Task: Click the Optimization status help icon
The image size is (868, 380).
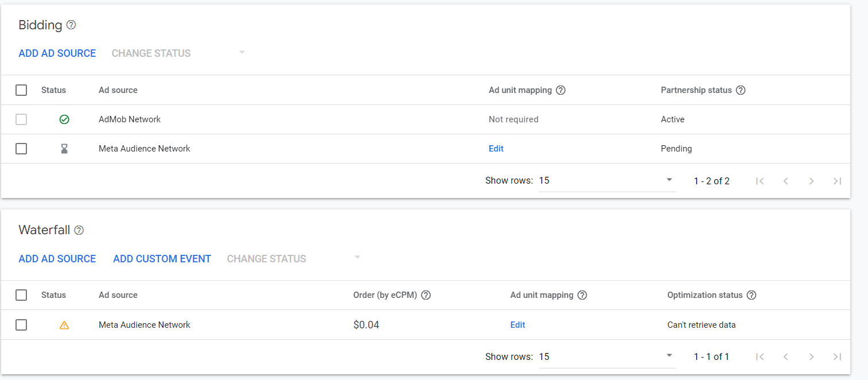Action: [752, 295]
